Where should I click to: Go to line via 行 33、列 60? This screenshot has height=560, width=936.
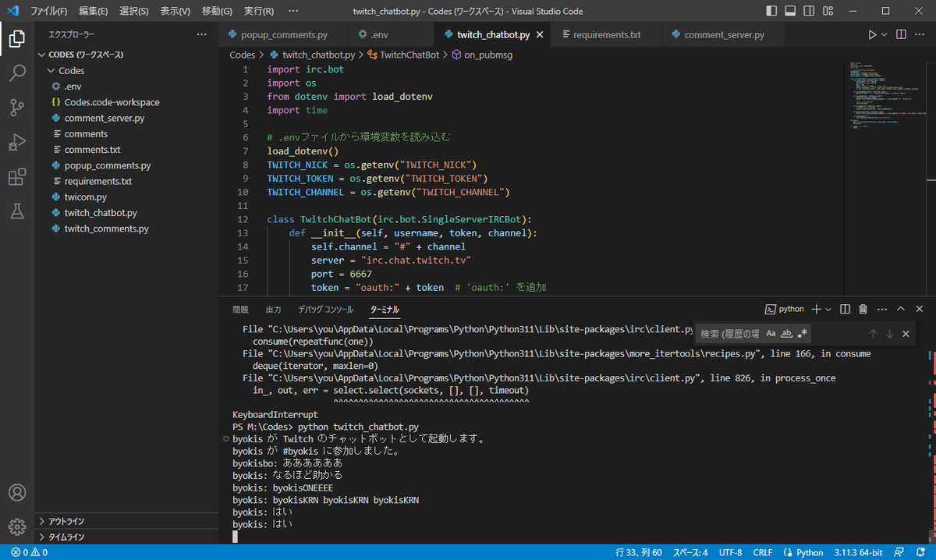coord(639,552)
